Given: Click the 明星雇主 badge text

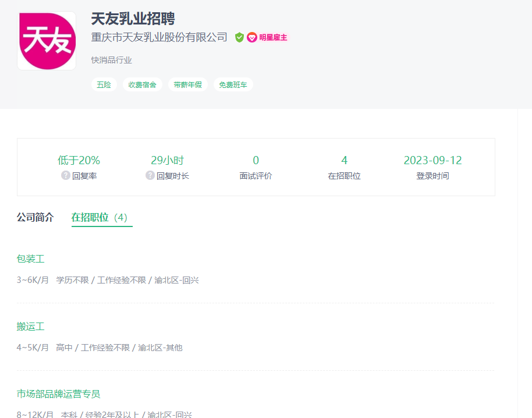Looking at the screenshot, I should coord(273,37).
